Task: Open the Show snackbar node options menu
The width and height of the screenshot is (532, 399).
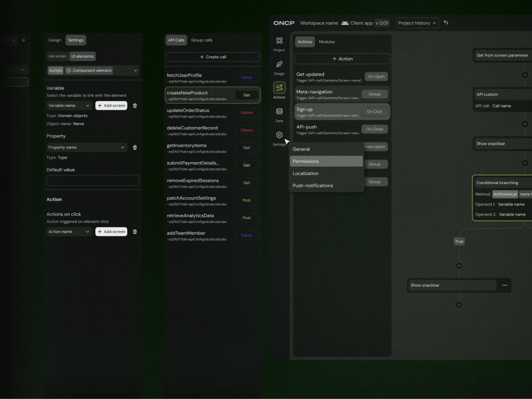Action: tap(504, 285)
